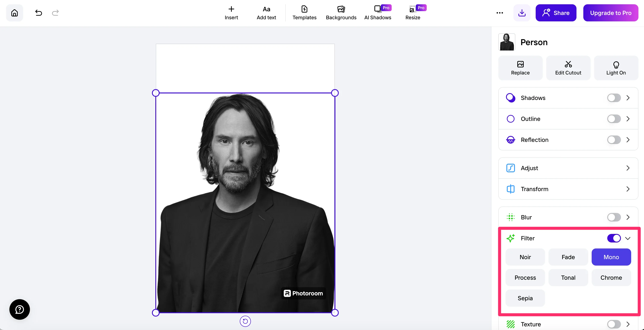Click the Person layer thumbnail
The image size is (644, 330).
(507, 42)
